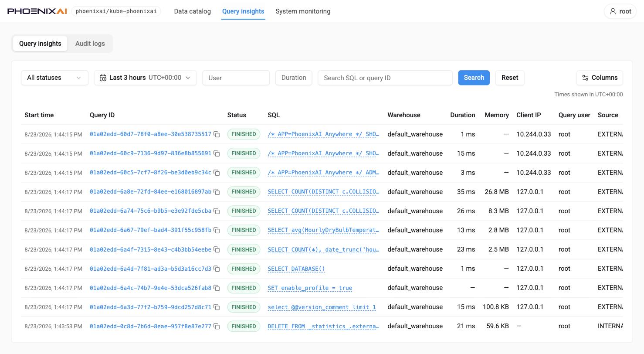The width and height of the screenshot is (644, 354).
Task: View SQL select @@version_comment limit 1
Action: [322, 307]
